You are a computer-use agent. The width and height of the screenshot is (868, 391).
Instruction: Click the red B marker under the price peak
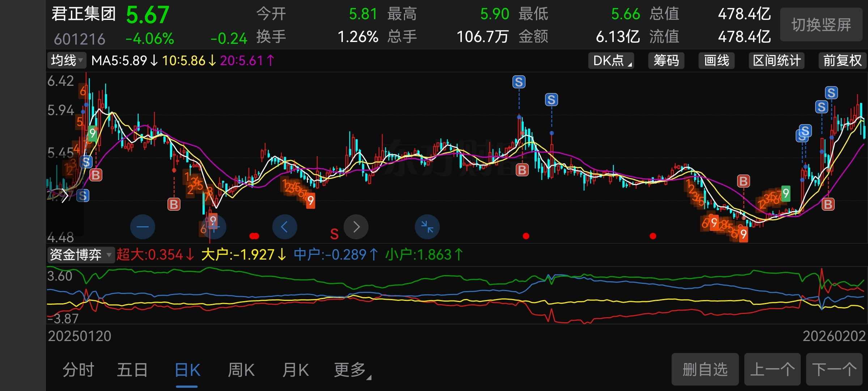[522, 169]
